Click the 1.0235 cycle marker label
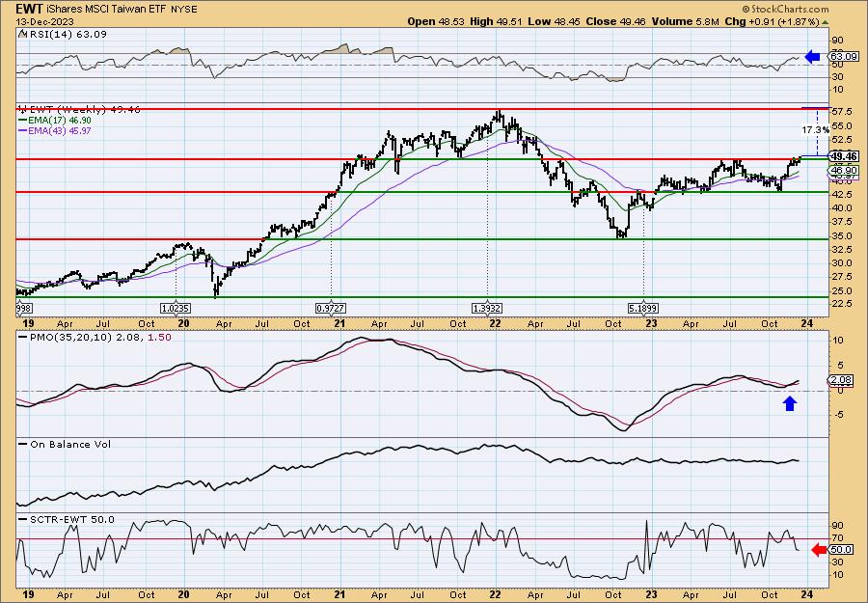868x603 pixels. (x=176, y=308)
